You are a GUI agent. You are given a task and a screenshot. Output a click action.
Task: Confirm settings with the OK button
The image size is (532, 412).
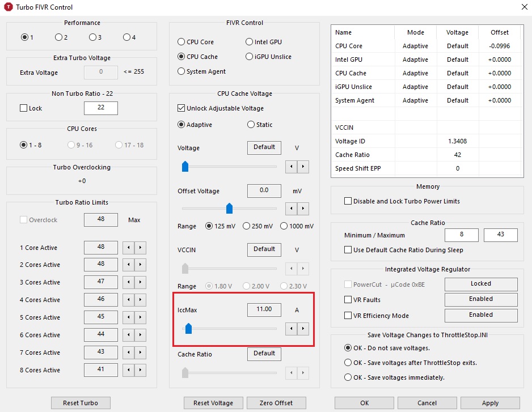[364, 403]
